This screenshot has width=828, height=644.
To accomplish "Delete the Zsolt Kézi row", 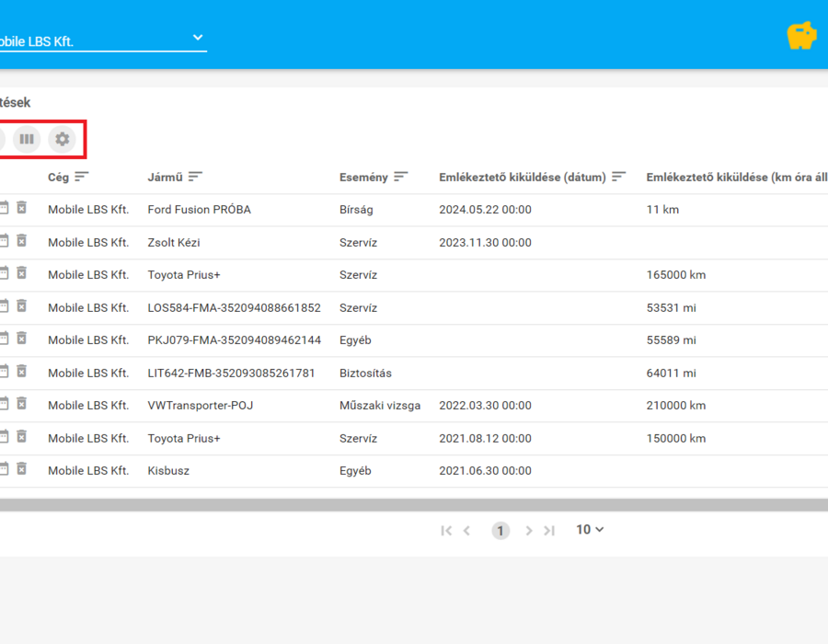I will click(22, 241).
